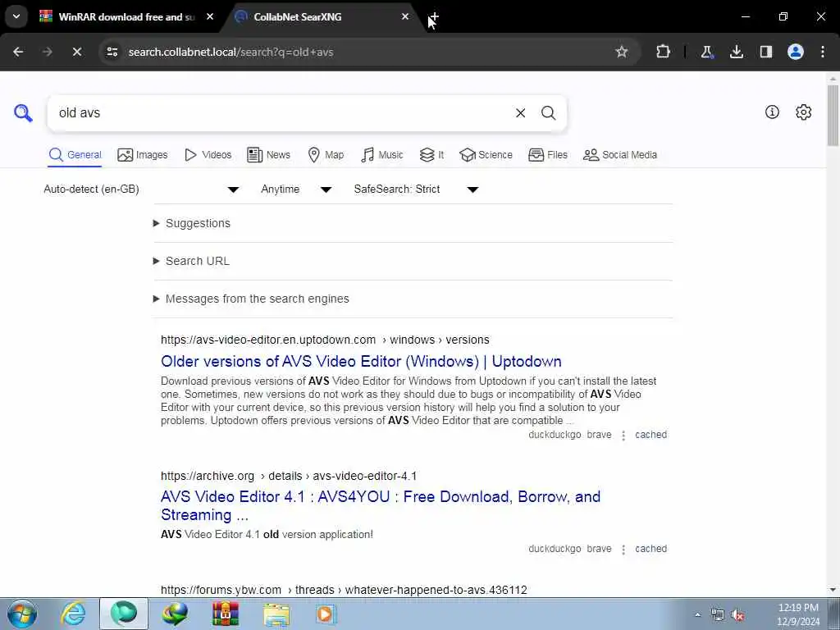
Task: Select the Social Media category
Action: 620,155
